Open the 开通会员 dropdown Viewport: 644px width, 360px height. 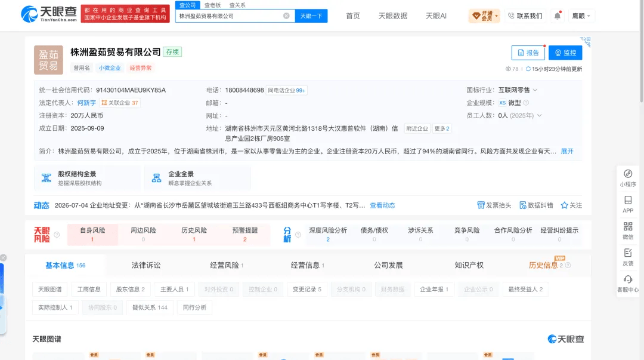484,16
